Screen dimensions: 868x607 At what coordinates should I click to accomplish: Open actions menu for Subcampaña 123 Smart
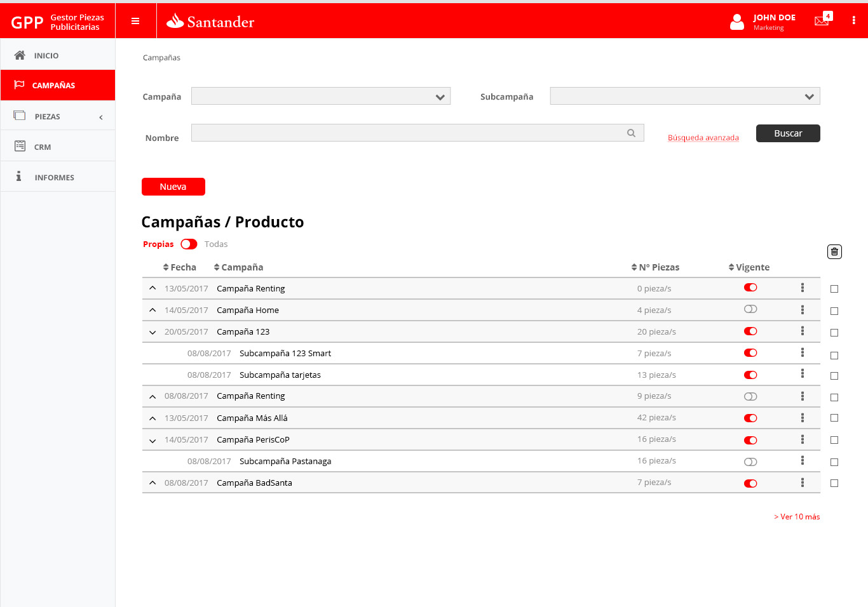coord(803,352)
